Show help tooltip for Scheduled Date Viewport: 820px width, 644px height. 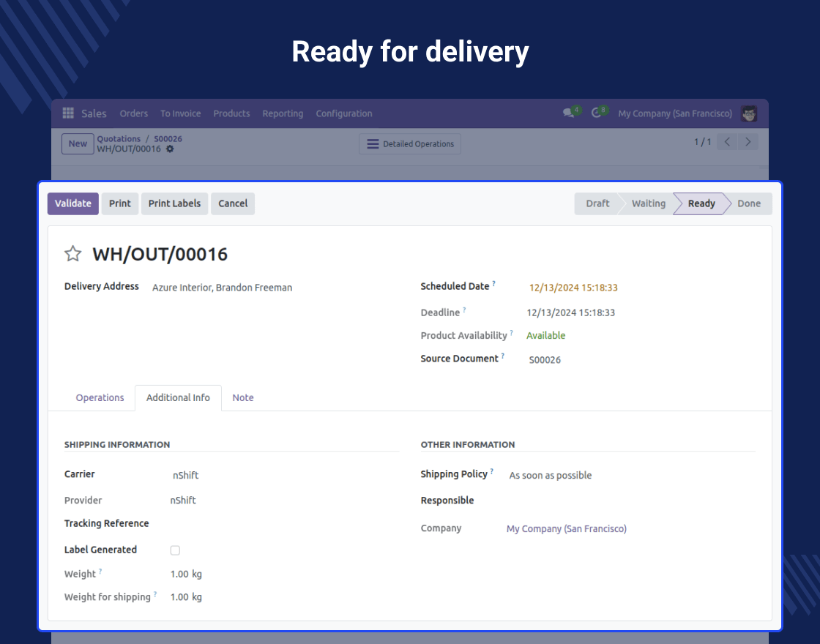[x=493, y=283]
